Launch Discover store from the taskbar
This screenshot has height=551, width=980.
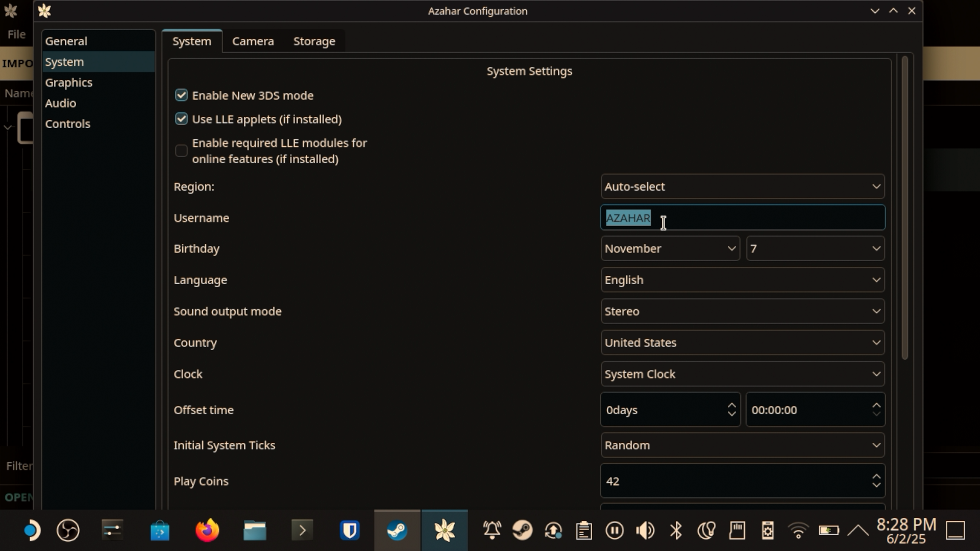160,531
